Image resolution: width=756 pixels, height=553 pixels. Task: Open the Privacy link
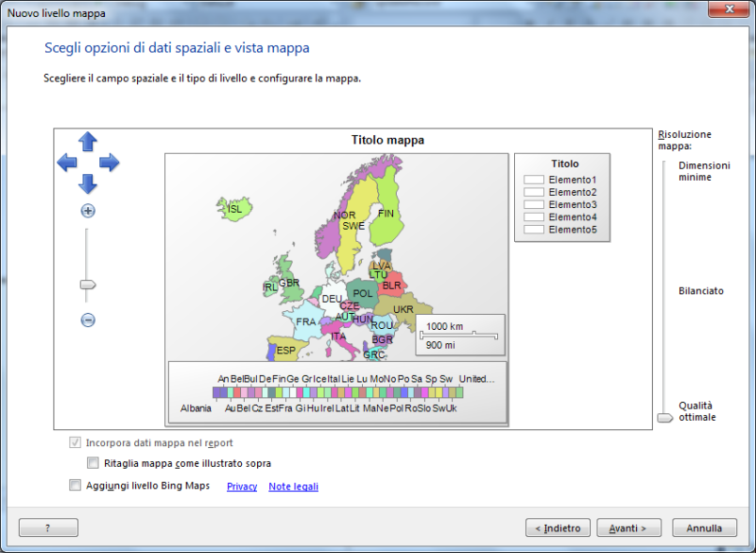pyautogui.click(x=242, y=487)
